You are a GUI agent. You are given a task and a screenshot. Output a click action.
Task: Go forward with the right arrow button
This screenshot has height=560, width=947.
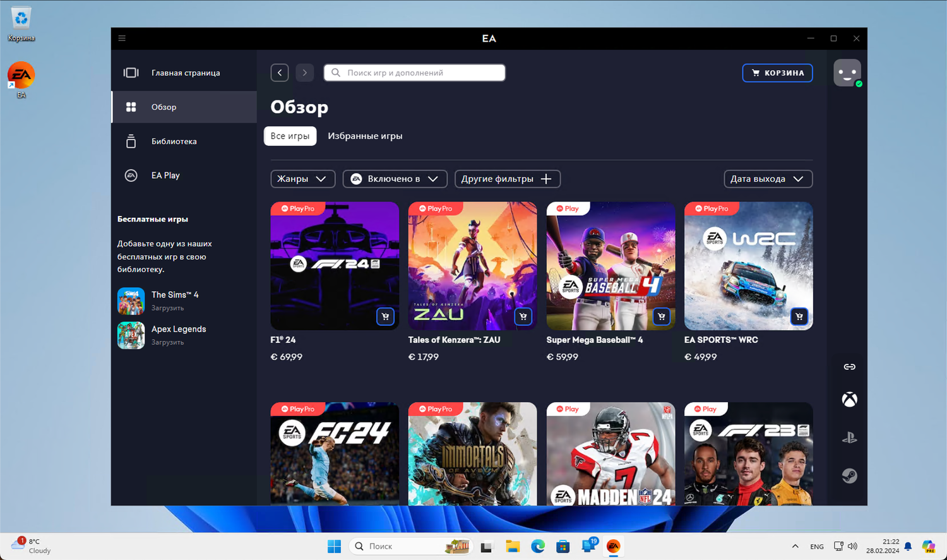pyautogui.click(x=304, y=73)
